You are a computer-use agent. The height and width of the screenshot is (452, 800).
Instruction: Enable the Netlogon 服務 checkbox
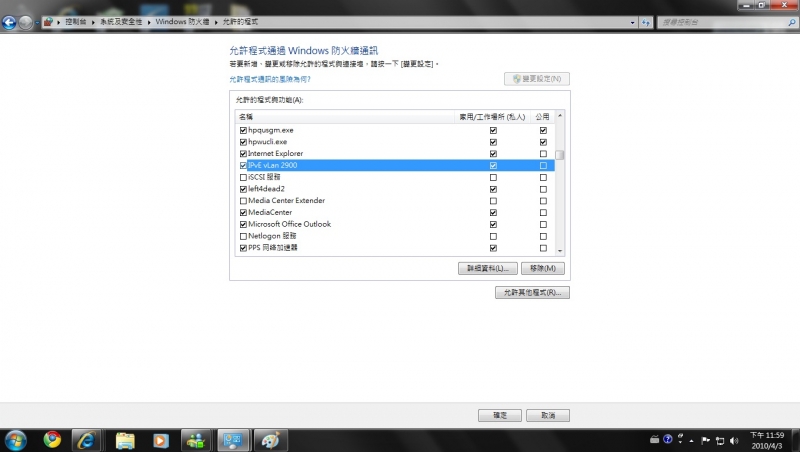[x=243, y=236]
